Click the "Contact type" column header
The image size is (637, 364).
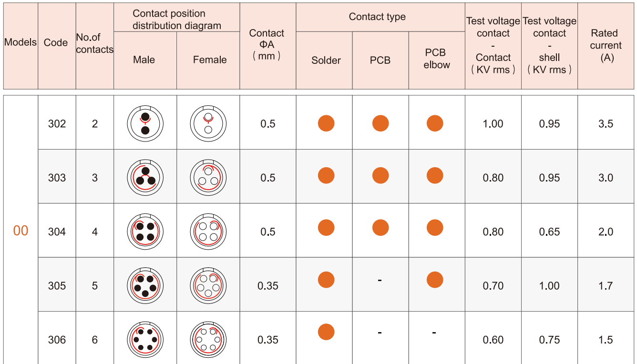(x=377, y=17)
